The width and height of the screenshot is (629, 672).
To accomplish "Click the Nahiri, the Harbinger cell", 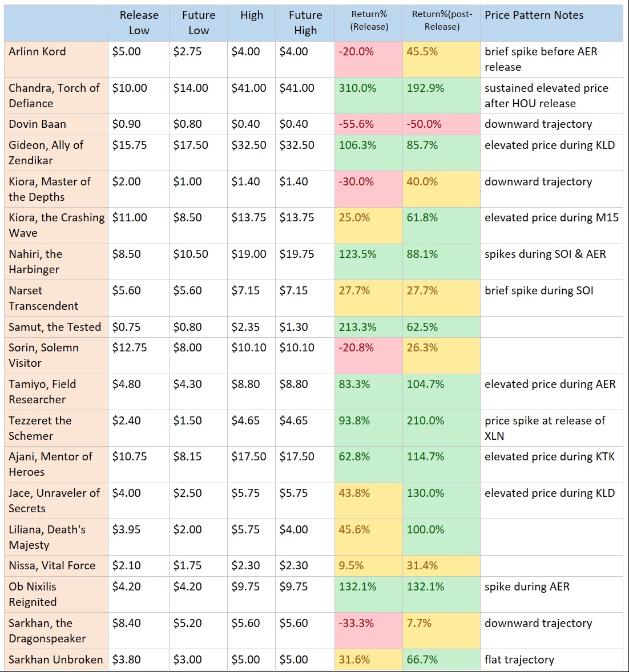I will point(36,261).
